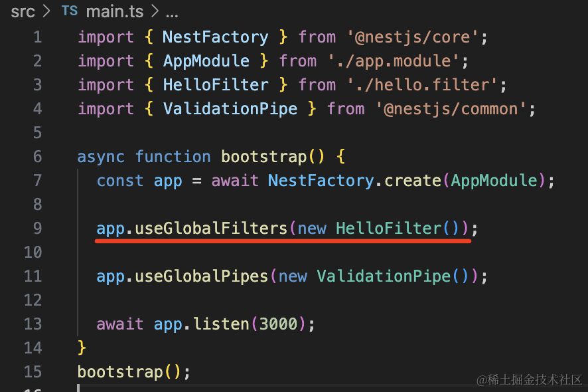Click line number 13 in the gutter
The width and height of the screenshot is (588, 392).
click(x=32, y=324)
